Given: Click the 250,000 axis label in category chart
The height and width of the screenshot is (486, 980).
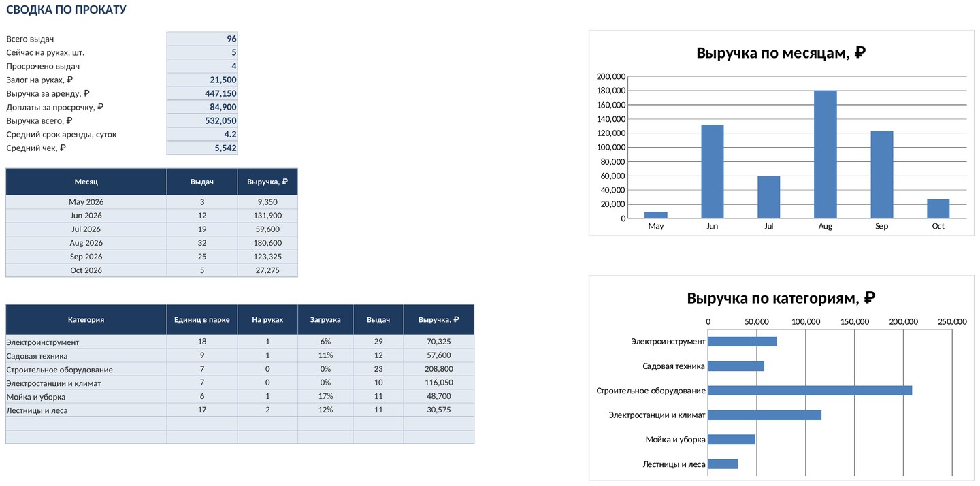Looking at the screenshot, I should tap(952, 321).
